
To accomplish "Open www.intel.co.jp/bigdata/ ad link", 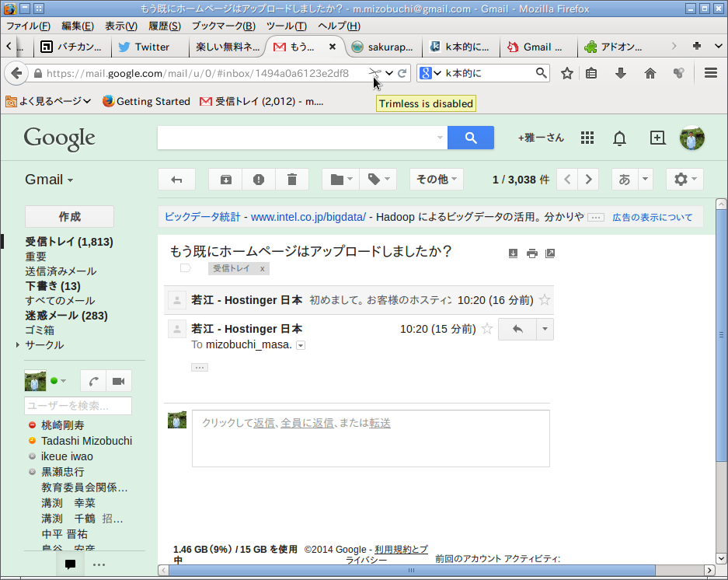I will tap(308, 217).
